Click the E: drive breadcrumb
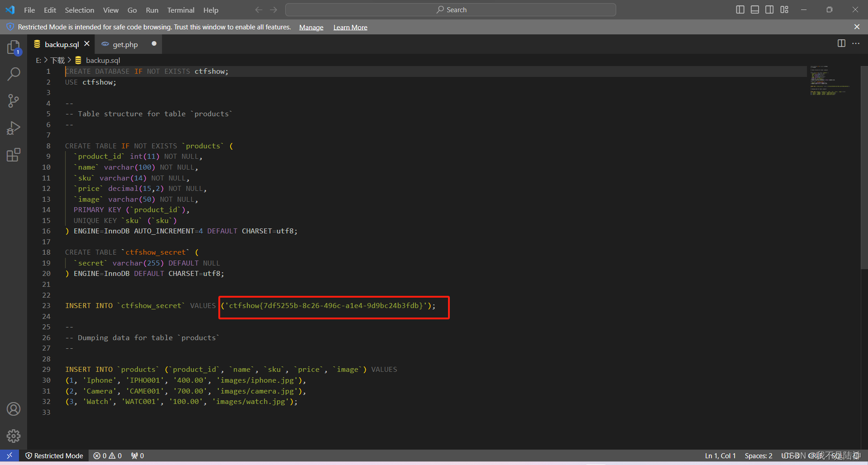This screenshot has width=868, height=465. click(38, 60)
